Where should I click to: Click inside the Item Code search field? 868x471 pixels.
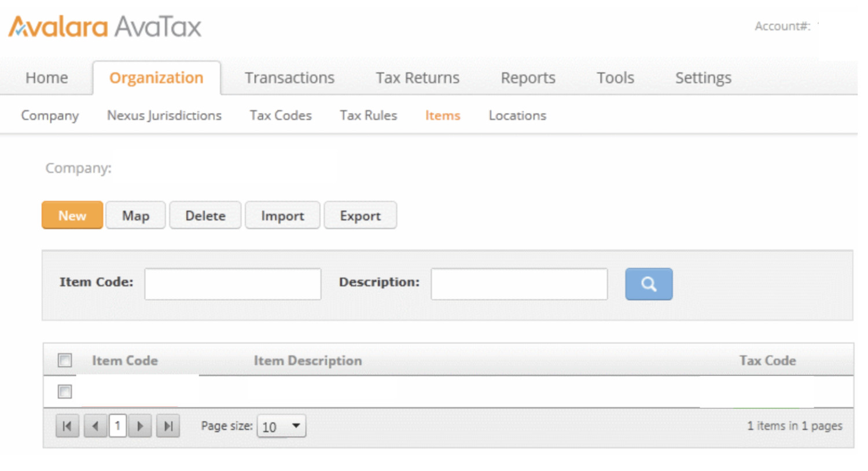(x=232, y=284)
